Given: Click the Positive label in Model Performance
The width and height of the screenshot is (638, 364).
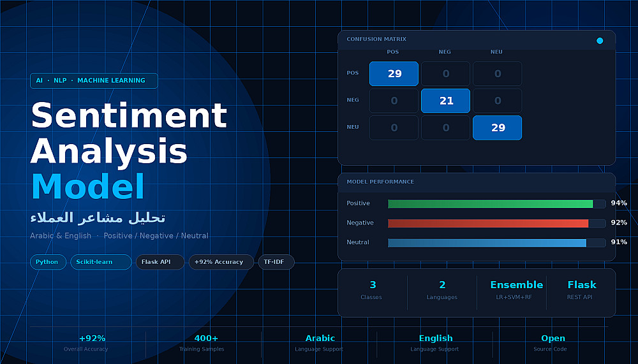Looking at the screenshot, I should click(358, 203).
